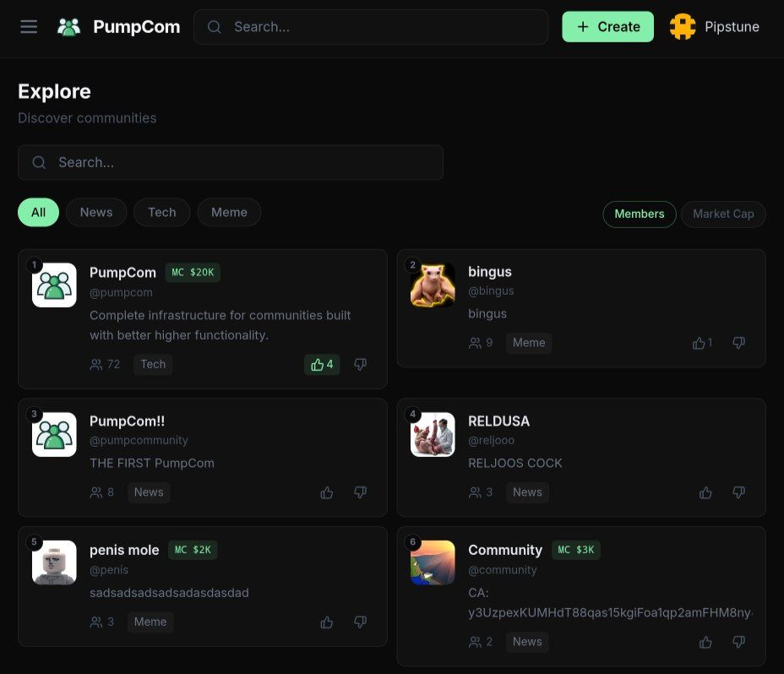Click members icon on PumpCom card

point(96,365)
